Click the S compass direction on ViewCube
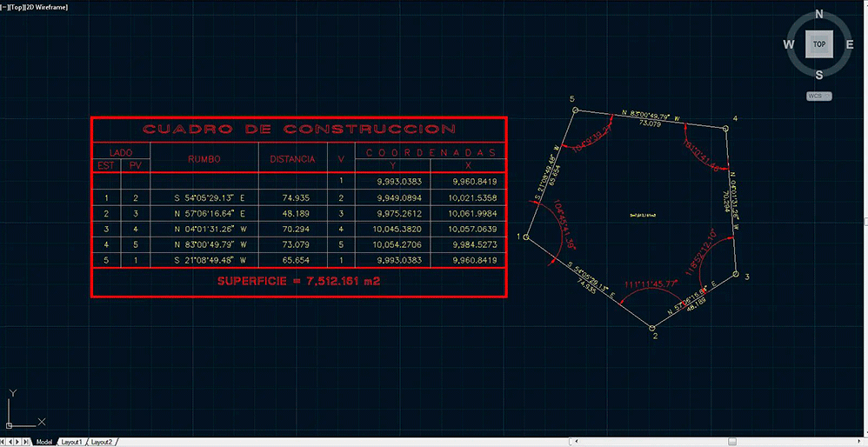 coord(818,74)
